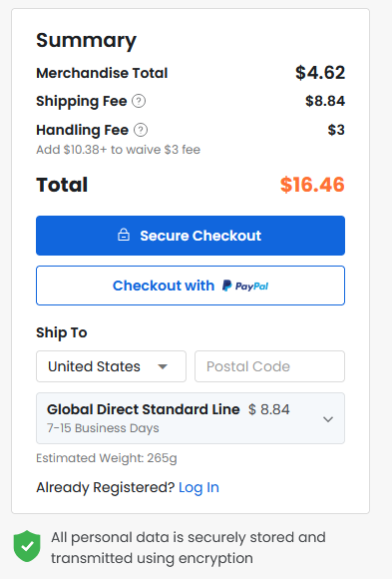Click the Shipping Fee help question-mark icon

tap(139, 101)
